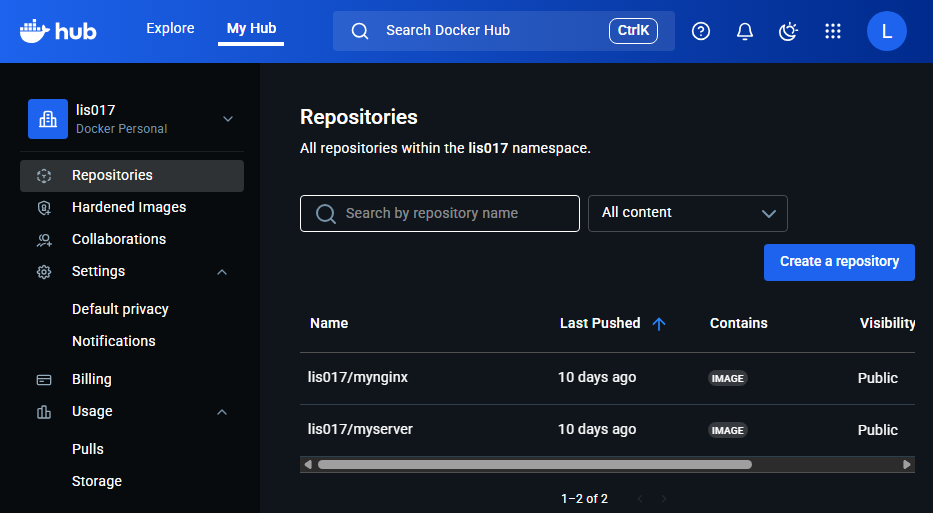
Task: Collapse the Usage section chevron
Action: (222, 412)
